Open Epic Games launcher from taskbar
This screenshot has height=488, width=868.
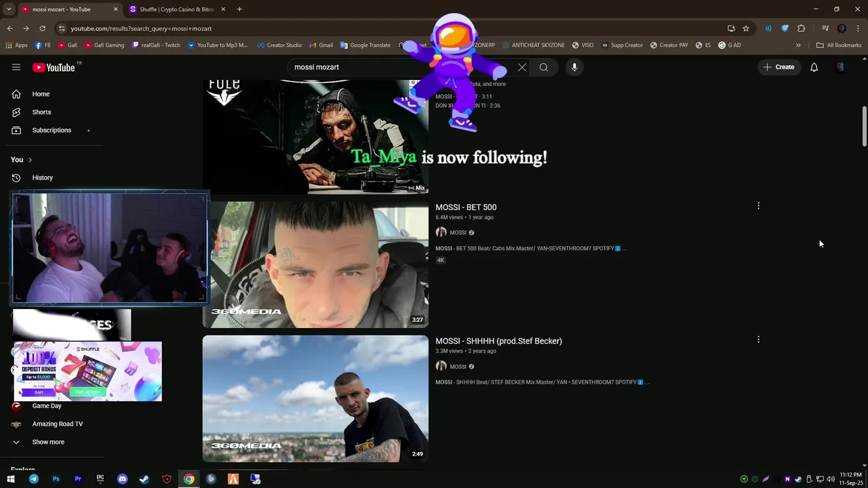tap(100, 479)
